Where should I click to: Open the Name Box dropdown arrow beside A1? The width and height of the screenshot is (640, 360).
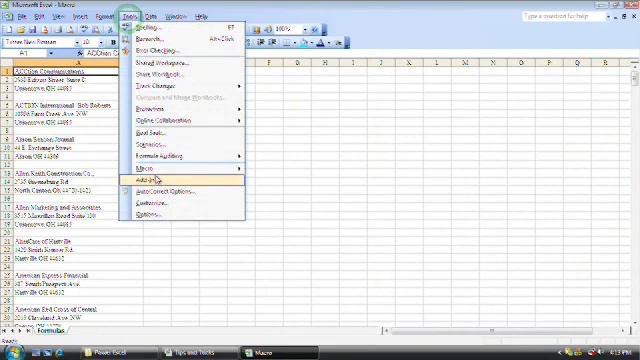point(51,53)
